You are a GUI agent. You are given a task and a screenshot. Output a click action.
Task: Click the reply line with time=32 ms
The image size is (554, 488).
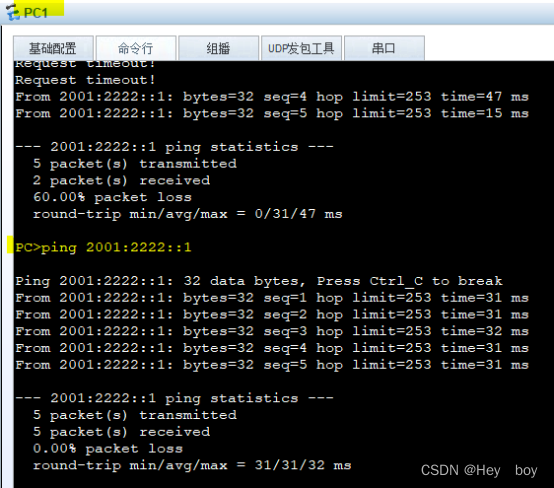[x=272, y=331]
